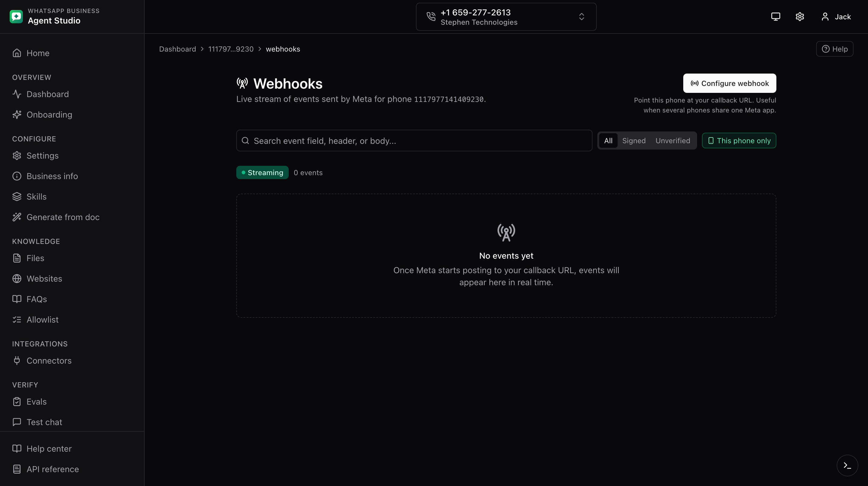This screenshot has width=868, height=486.
Task: Click the API reference document icon
Action: pos(17,469)
